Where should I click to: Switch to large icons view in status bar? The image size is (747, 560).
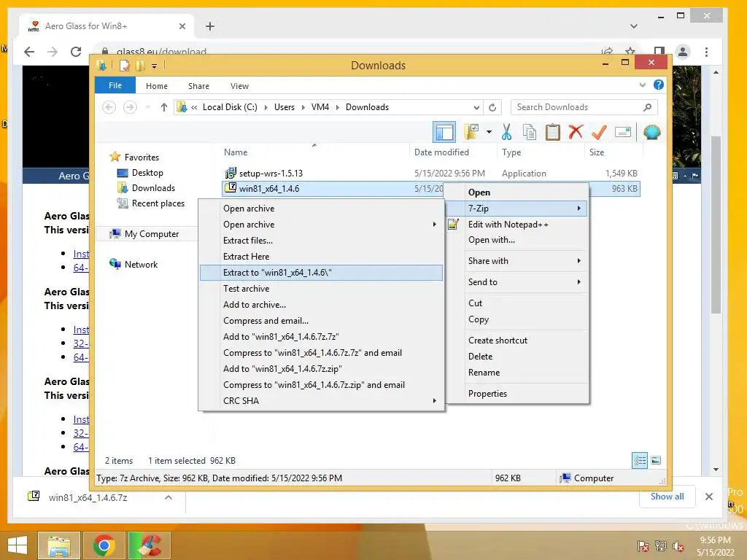(656, 460)
